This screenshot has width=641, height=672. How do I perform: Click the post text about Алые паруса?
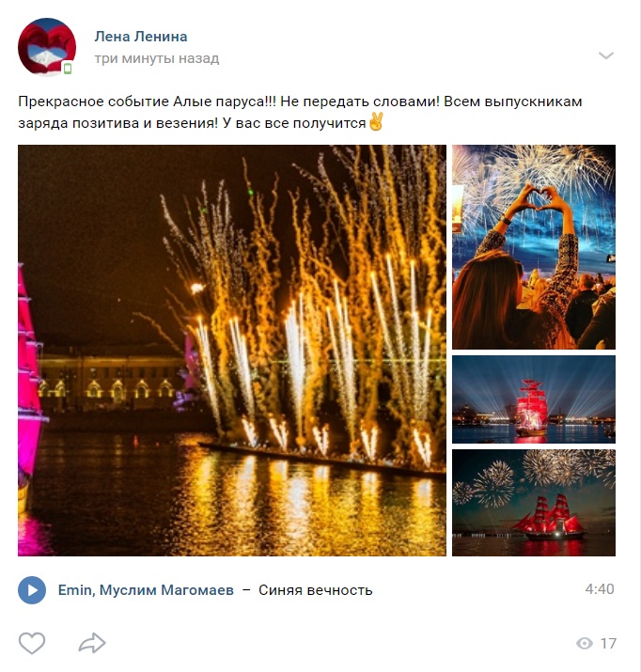click(x=300, y=112)
